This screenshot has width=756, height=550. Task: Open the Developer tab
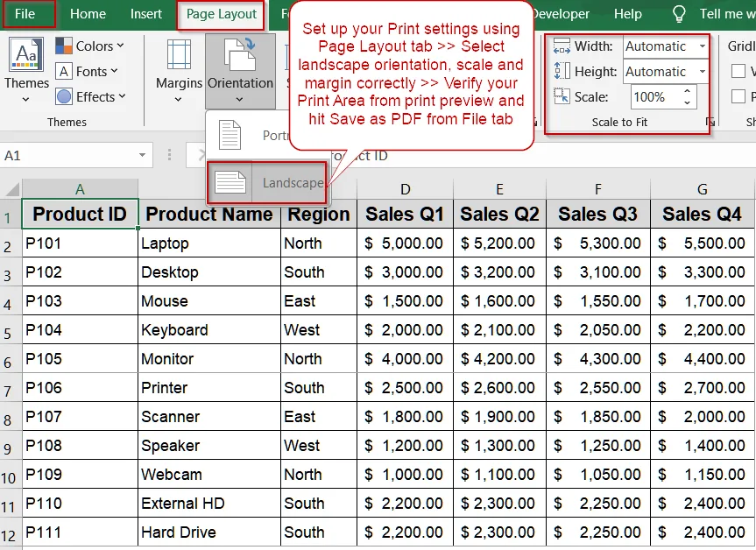562,14
